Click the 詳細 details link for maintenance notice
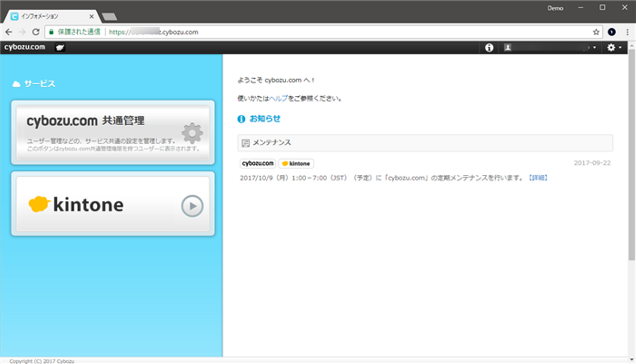This screenshot has height=364, width=636. click(538, 178)
